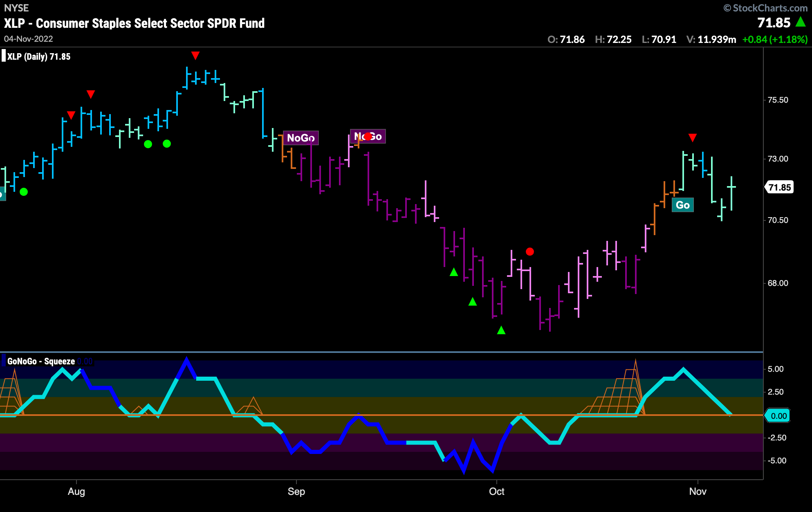
Task: Click the XLP (Daily) 71.85 legend label
Action: point(38,56)
